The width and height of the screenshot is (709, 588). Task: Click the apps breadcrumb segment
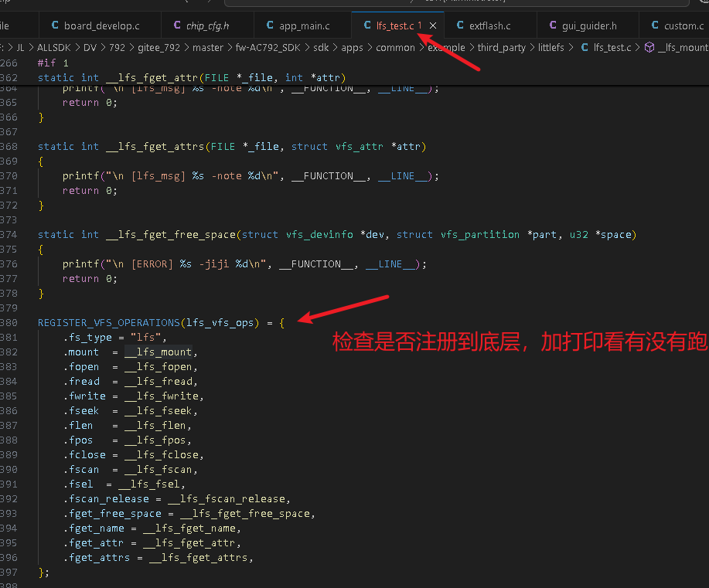coord(353,47)
